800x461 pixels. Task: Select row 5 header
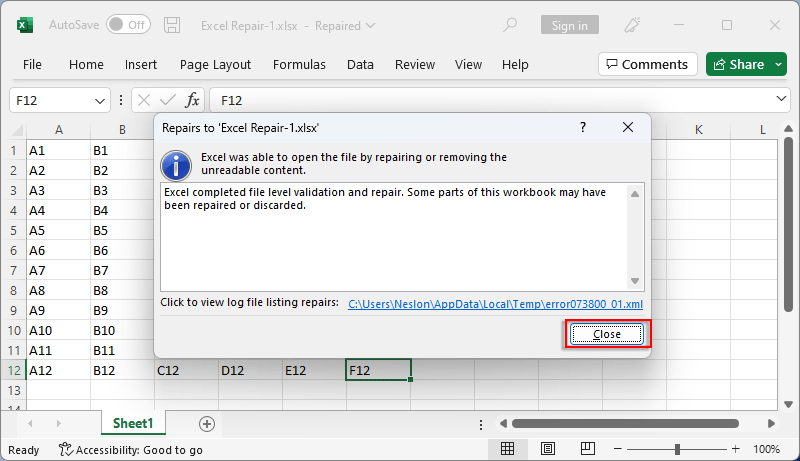point(13,230)
